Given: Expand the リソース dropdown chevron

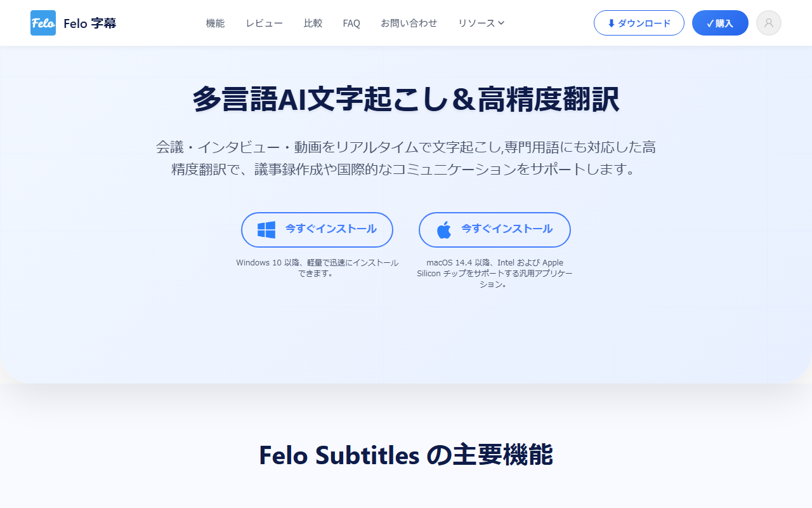Looking at the screenshot, I should point(501,23).
